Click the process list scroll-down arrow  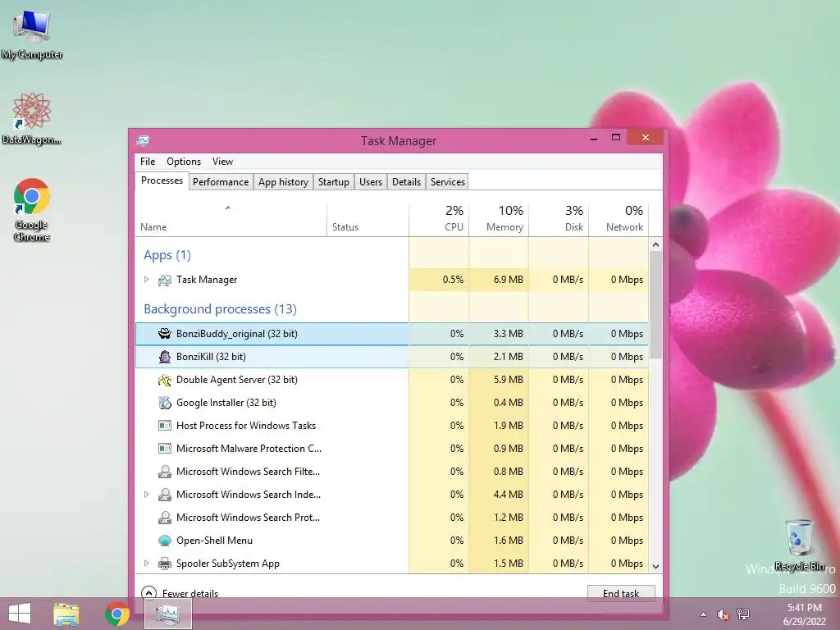point(655,566)
